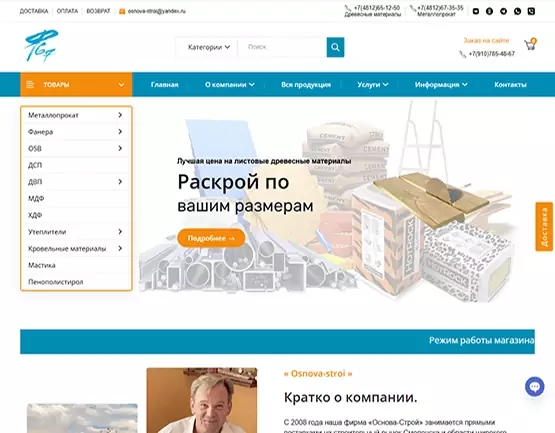Open the VK social icon in header
555x433 pixels.
[x=476, y=11]
